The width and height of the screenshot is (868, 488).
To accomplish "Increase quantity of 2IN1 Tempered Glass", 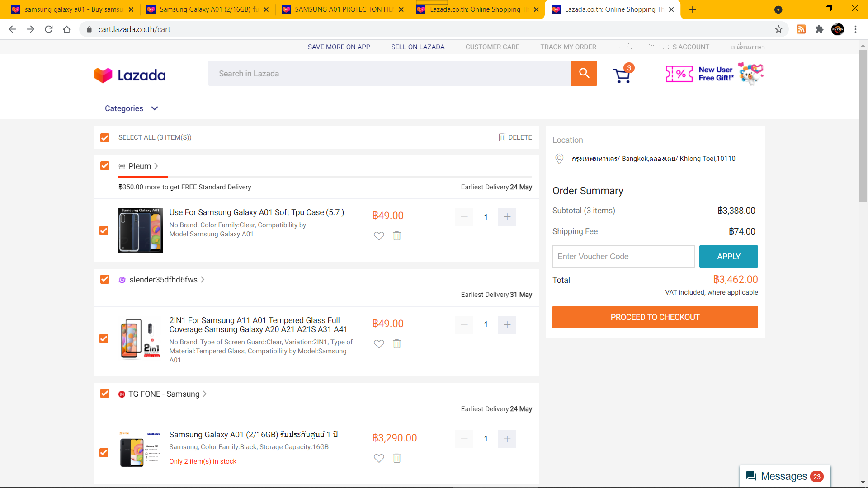I will coord(507,324).
